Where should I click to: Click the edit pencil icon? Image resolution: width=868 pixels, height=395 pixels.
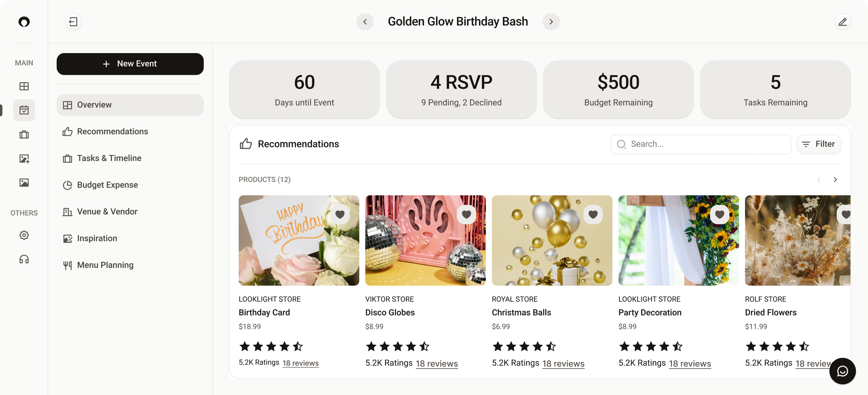point(843,22)
